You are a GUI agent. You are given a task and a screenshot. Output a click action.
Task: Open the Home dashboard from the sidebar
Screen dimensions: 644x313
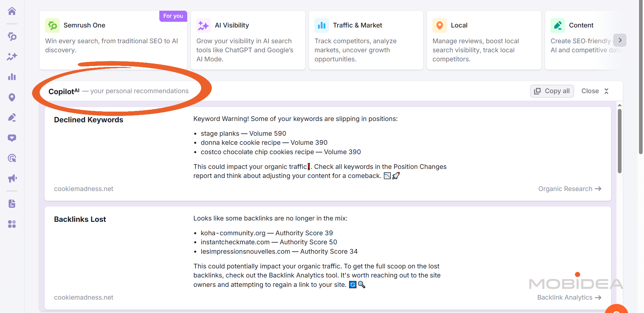pos(12,11)
